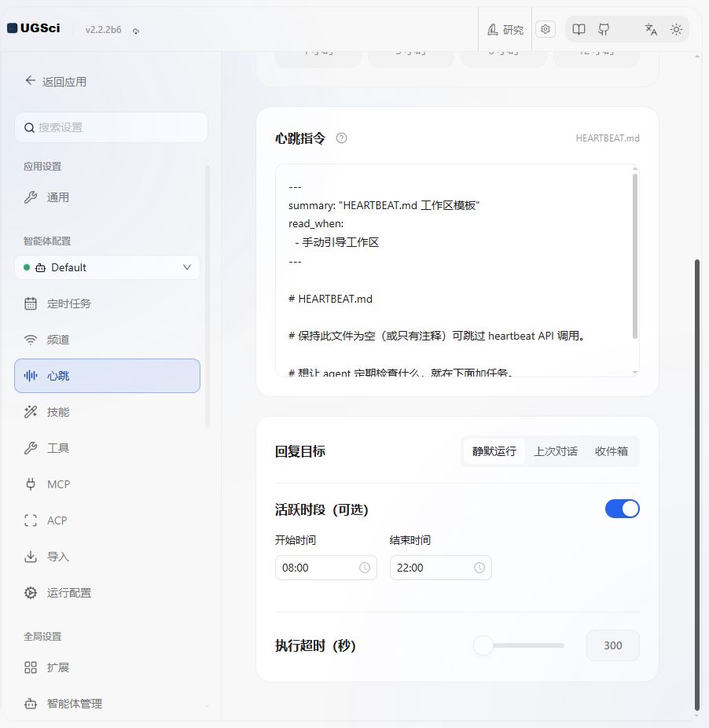
Task: Click the v2.2.2b6 version label
Action: (103, 30)
